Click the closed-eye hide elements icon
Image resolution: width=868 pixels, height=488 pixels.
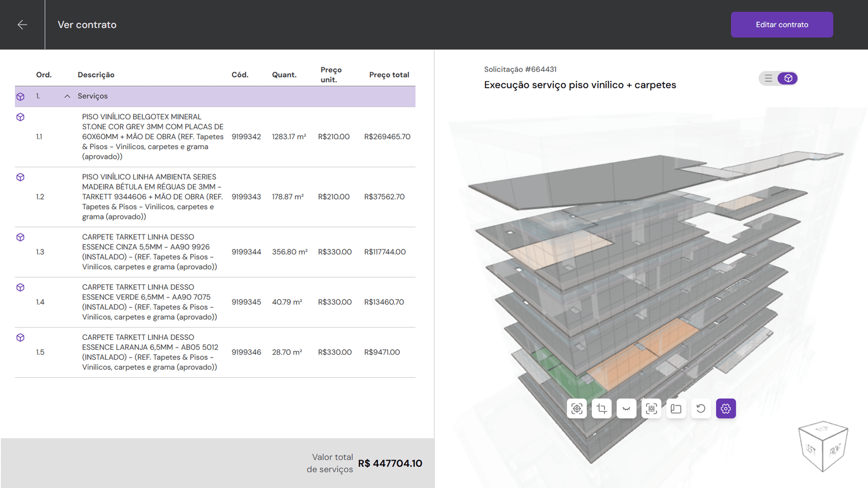[626, 409]
